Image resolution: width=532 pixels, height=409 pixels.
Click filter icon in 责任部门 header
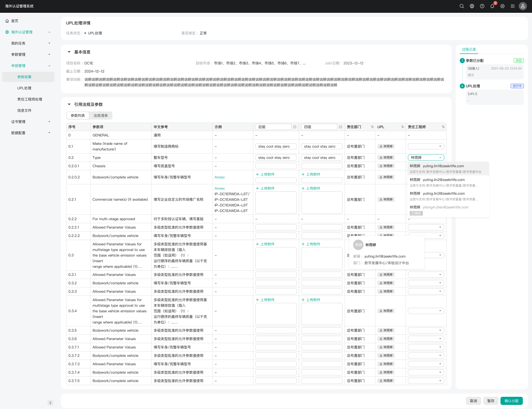click(372, 127)
